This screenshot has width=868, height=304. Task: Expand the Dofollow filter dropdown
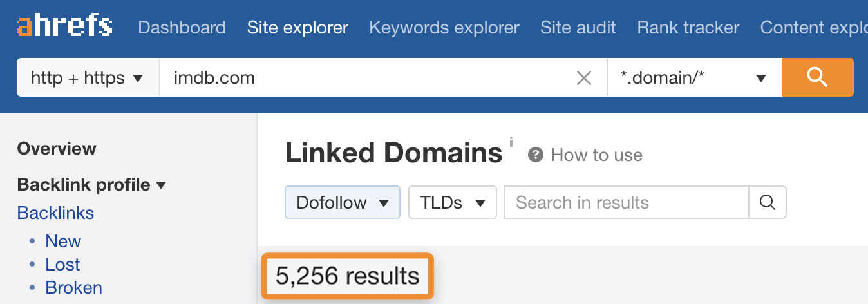tap(343, 203)
